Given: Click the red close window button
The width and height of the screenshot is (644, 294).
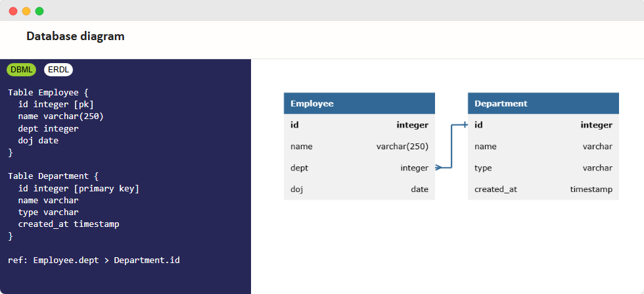Looking at the screenshot, I should click(13, 11).
